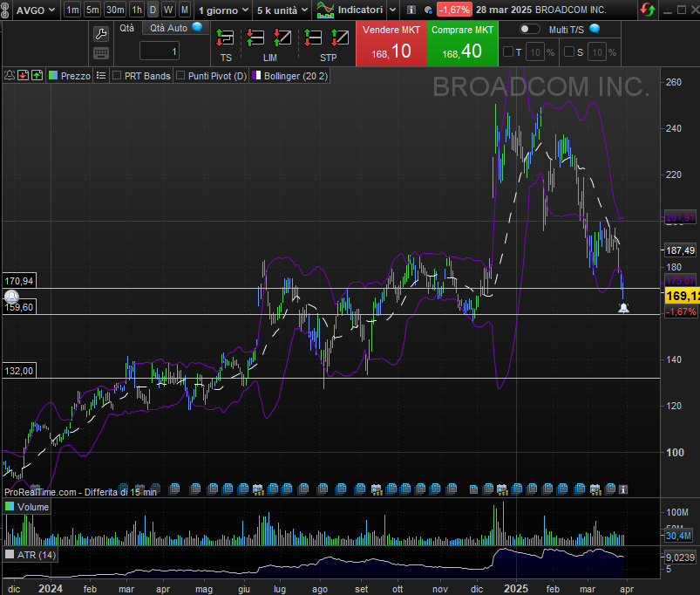Image resolution: width=700 pixels, height=595 pixels.
Task: Open the Indicatori panel
Action: (x=350, y=10)
